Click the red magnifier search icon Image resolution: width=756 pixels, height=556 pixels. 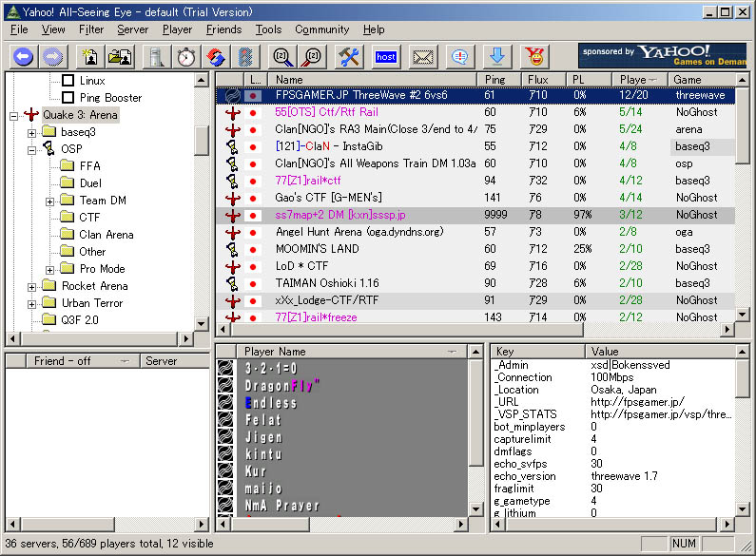[x=313, y=57]
